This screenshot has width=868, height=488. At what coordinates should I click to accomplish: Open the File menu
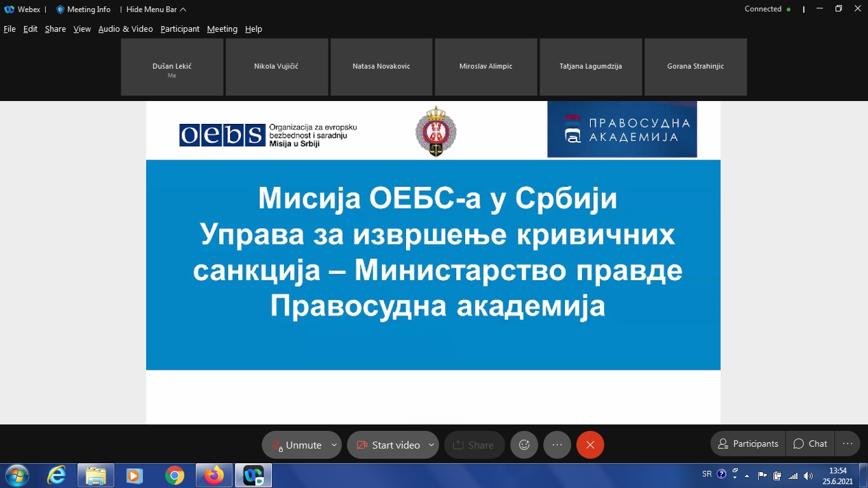10,29
